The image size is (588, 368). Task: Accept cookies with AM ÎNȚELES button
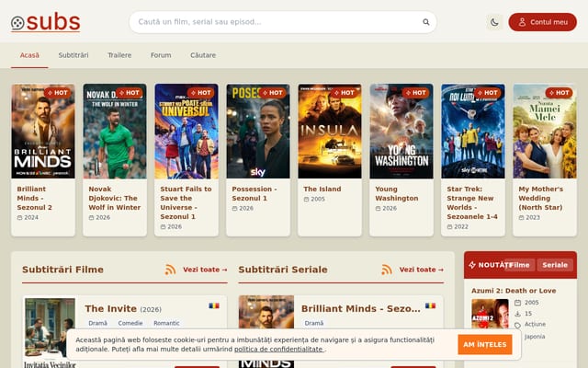click(485, 344)
